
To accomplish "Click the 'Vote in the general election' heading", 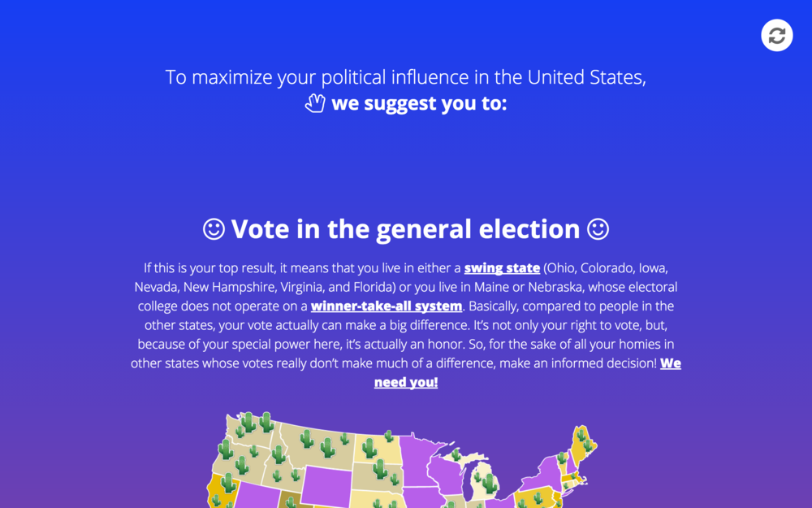I will tap(405, 229).
